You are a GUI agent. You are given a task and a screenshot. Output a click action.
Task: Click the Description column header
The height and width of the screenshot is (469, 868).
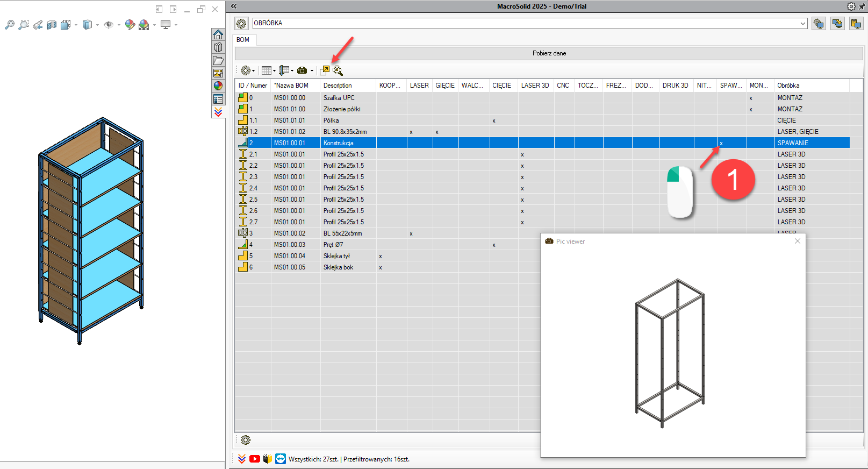pos(348,86)
